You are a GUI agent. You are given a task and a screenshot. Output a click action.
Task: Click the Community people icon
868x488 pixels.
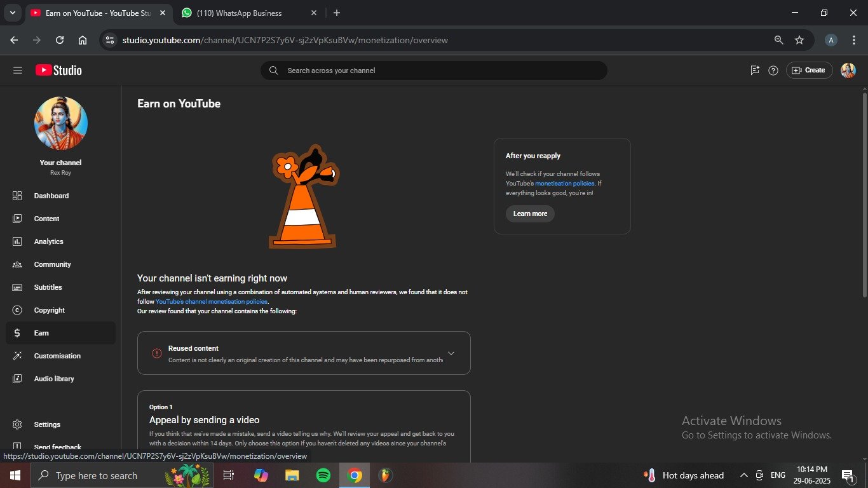tap(17, 264)
